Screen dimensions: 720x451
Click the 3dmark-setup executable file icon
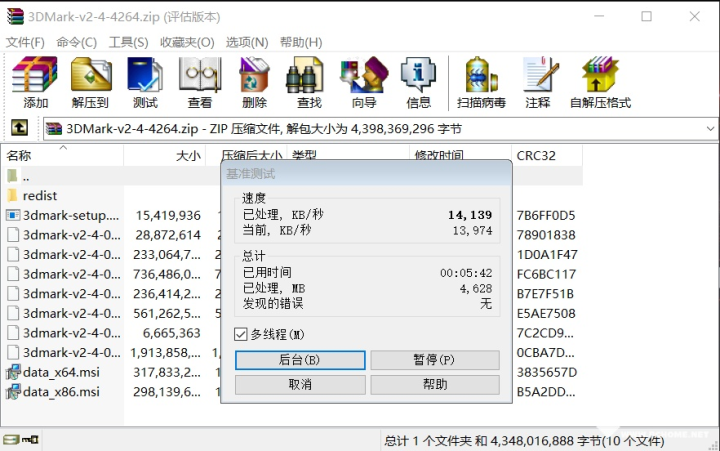click(13, 215)
